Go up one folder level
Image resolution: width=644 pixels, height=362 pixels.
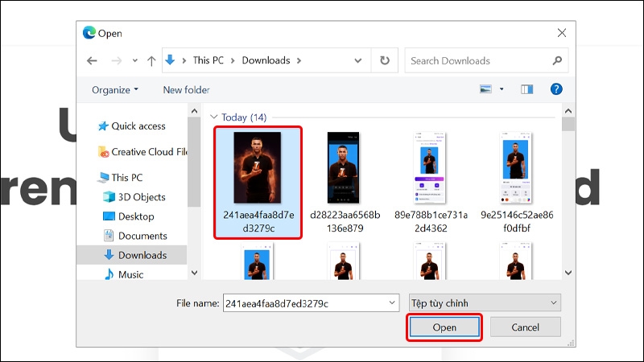tap(151, 61)
